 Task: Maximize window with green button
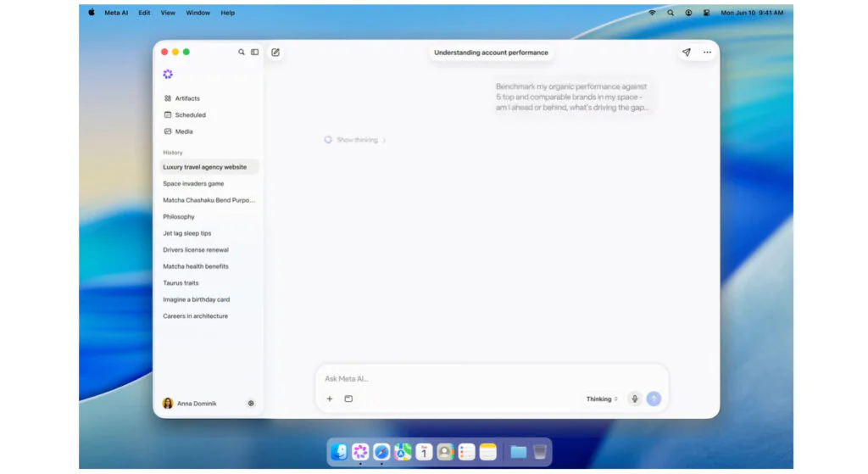186,52
